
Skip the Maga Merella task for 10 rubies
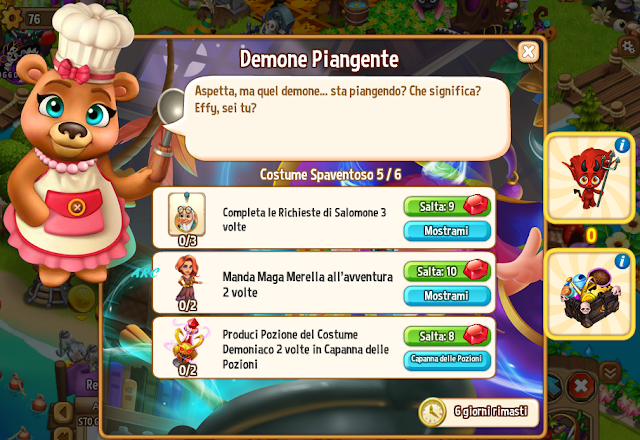point(447,271)
